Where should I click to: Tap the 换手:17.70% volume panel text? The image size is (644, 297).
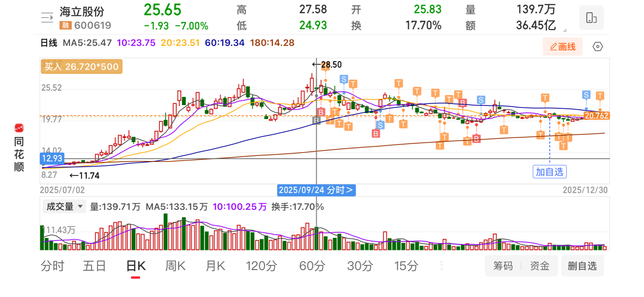pos(297,207)
